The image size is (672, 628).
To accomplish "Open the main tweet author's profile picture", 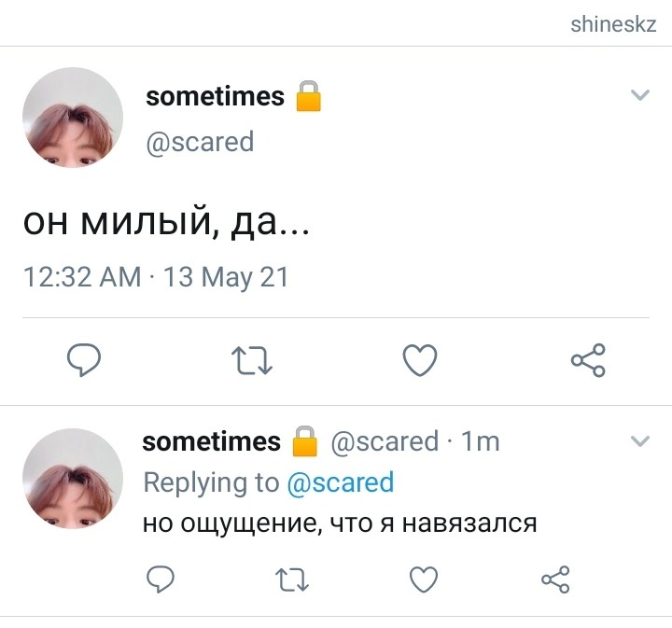I will coord(73,117).
